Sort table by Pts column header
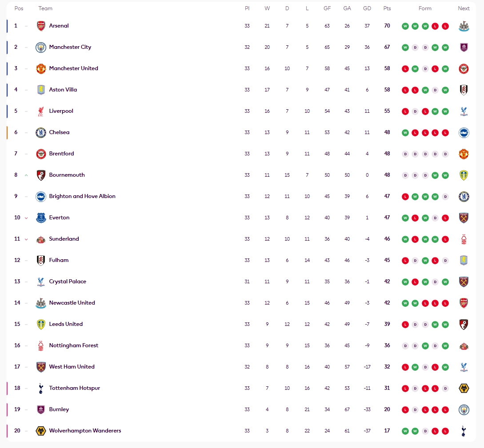This screenshot has width=484, height=448. tap(387, 8)
